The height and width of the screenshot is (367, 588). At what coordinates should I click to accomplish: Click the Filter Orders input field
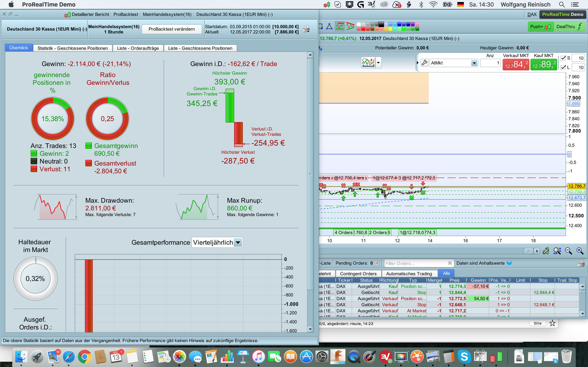(x=415, y=263)
